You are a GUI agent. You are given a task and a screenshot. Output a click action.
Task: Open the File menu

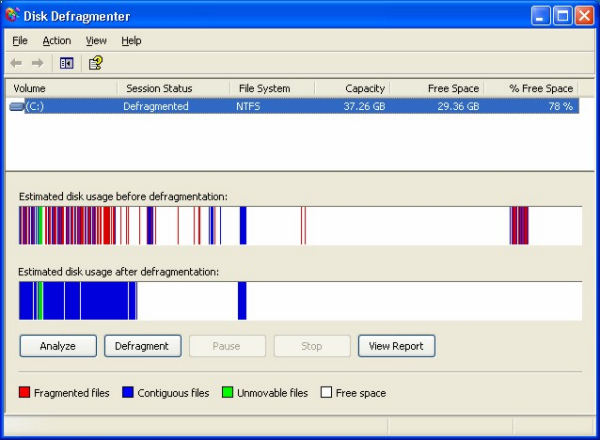click(x=20, y=41)
